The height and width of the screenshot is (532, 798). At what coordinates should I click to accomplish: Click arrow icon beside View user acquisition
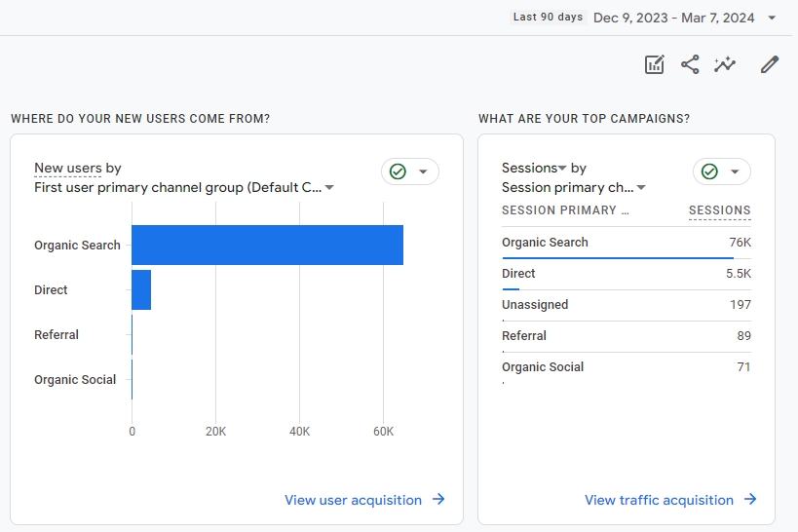pyautogui.click(x=438, y=500)
